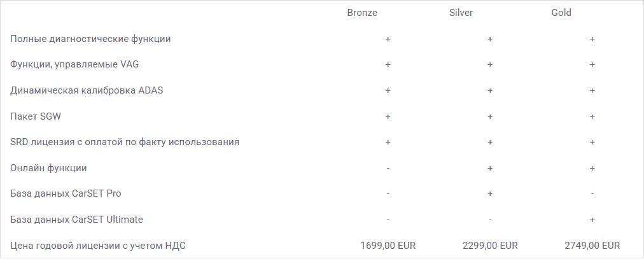The image size is (644, 259).
Task: Click the Gold plus for CarSET Ultimate
Action: point(592,220)
